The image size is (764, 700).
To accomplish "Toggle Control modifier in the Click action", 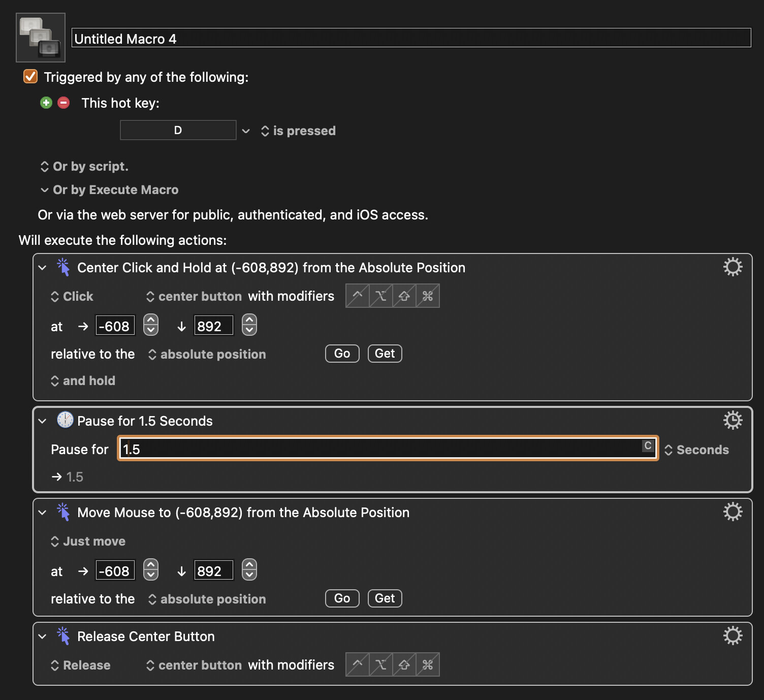I will [x=358, y=296].
